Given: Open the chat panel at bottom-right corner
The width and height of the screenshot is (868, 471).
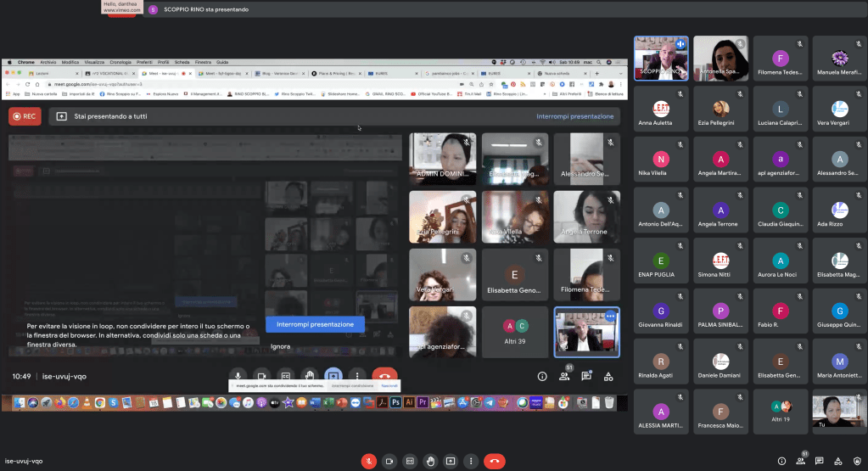Looking at the screenshot, I should (x=820, y=461).
